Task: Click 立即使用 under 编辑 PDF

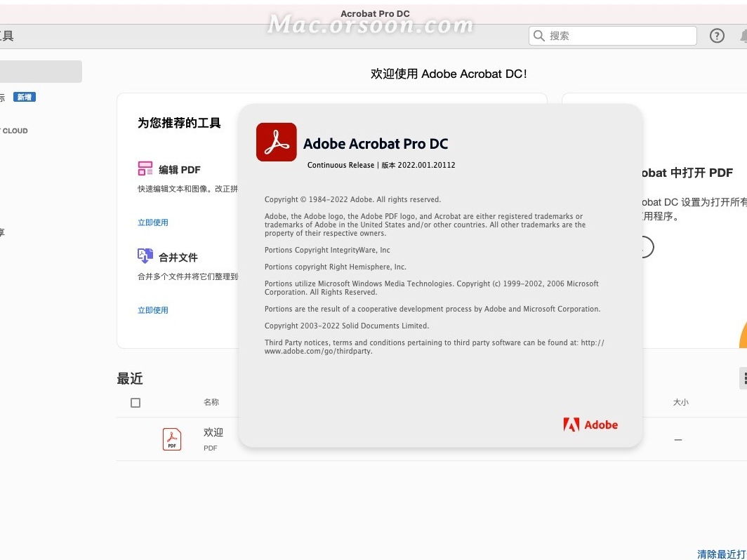Action: point(153,221)
